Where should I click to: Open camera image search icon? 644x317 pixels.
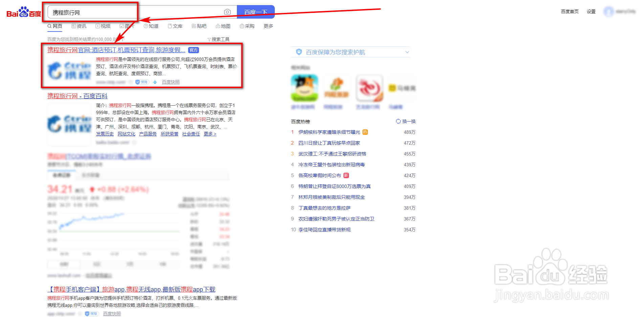click(227, 12)
